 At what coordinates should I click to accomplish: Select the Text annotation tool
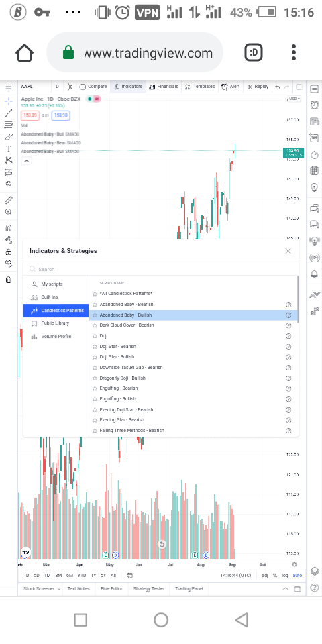pos(8,149)
